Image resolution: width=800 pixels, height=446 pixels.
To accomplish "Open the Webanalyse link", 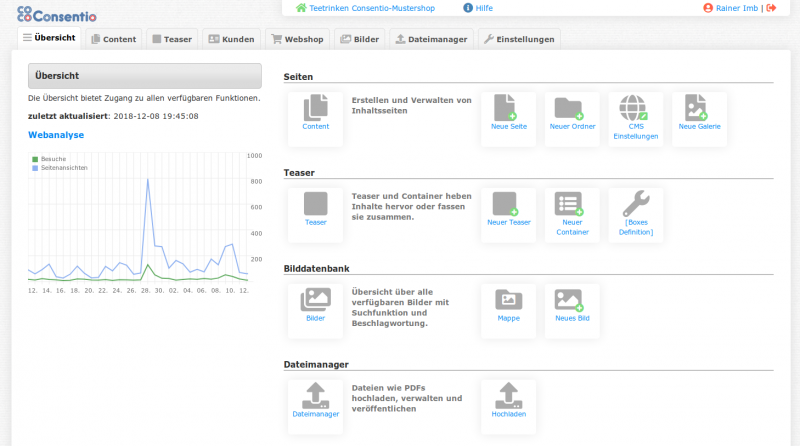I will (56, 134).
